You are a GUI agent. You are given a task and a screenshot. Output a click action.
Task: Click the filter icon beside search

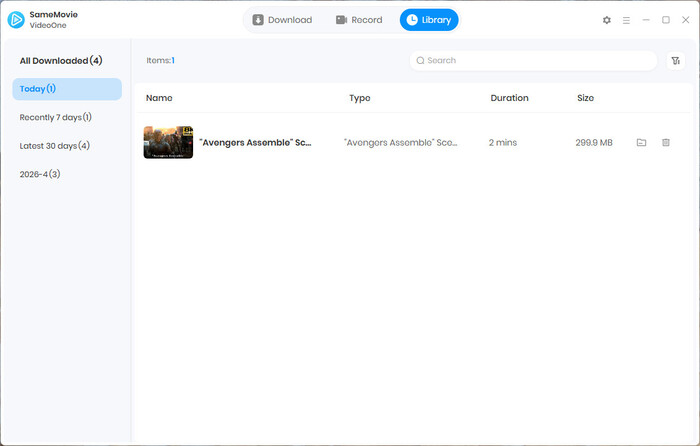[x=676, y=61]
